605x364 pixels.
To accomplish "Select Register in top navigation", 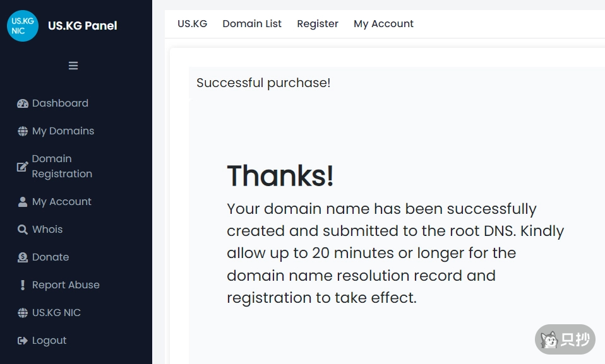I will [x=318, y=24].
